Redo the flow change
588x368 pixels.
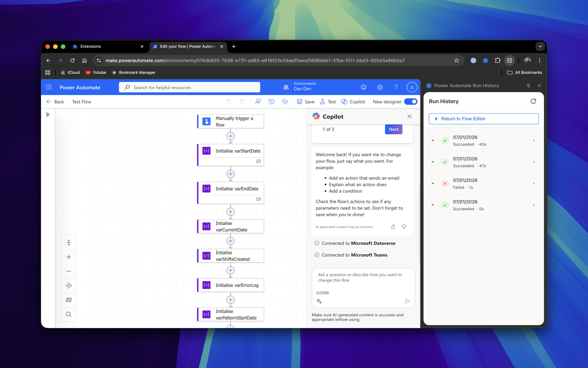click(242, 102)
